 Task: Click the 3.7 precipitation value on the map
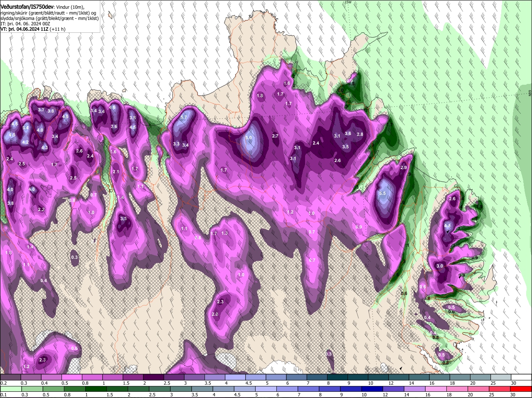[41, 110]
